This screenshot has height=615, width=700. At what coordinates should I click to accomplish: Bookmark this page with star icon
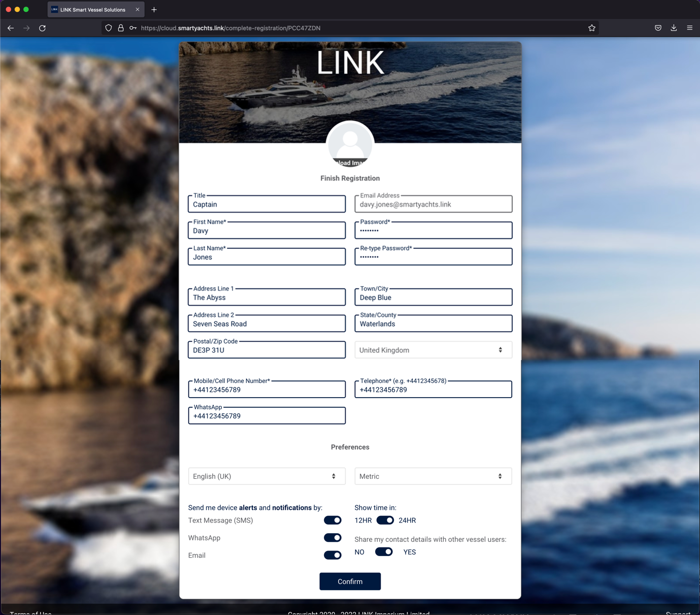point(592,28)
